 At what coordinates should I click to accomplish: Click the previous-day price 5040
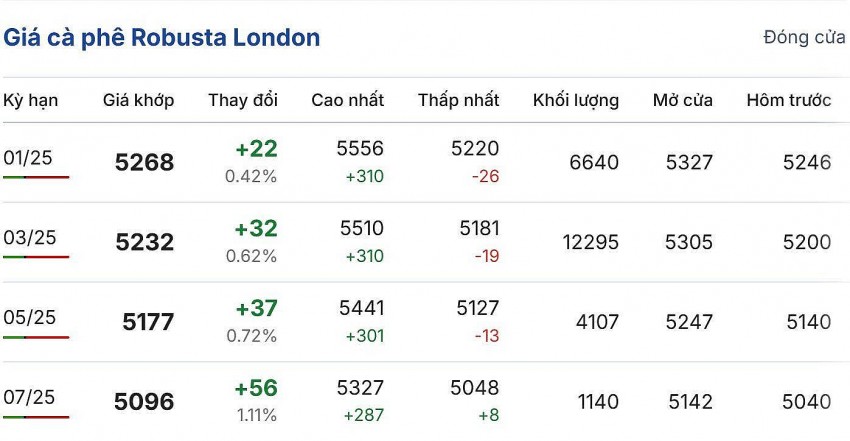tap(806, 402)
